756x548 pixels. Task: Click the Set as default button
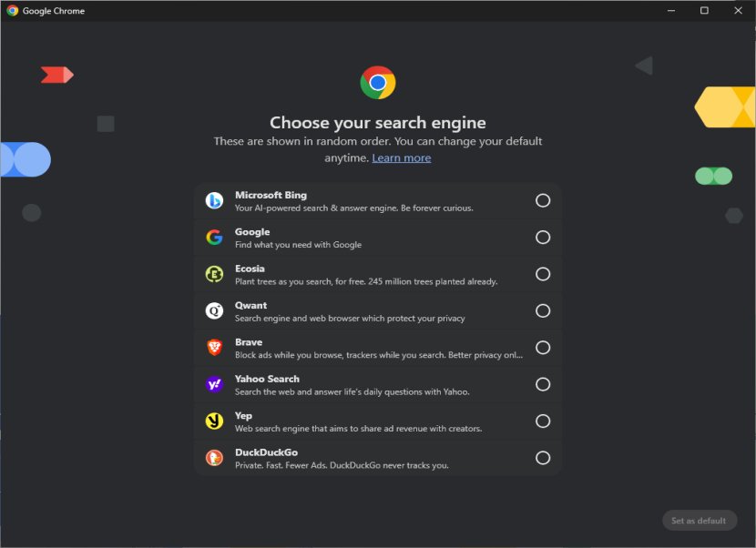(700, 521)
